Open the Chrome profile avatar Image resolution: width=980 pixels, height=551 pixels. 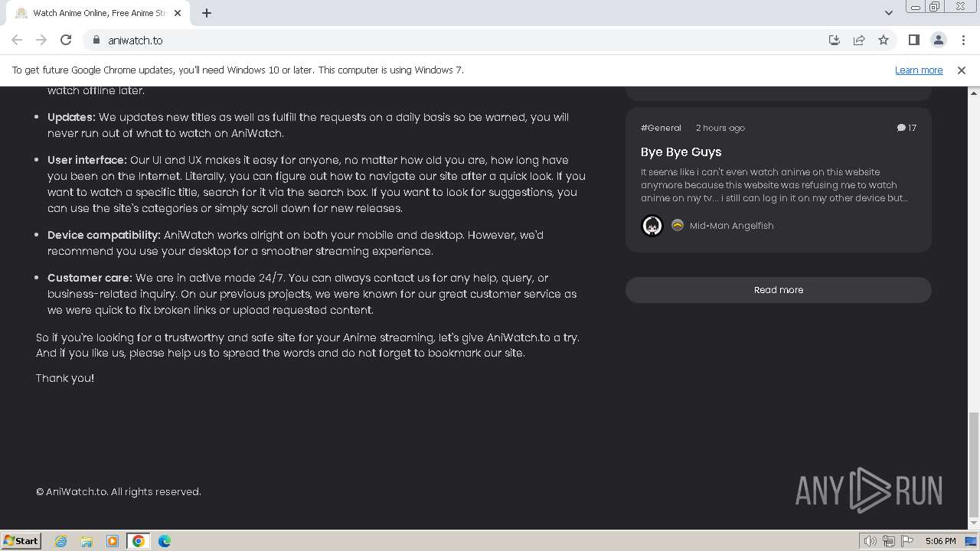tap(938, 40)
